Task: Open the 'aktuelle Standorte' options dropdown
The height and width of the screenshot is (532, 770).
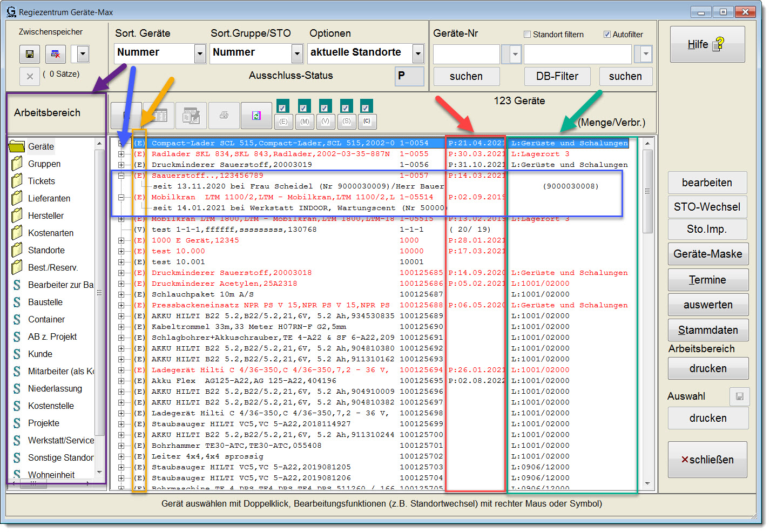Action: point(418,53)
